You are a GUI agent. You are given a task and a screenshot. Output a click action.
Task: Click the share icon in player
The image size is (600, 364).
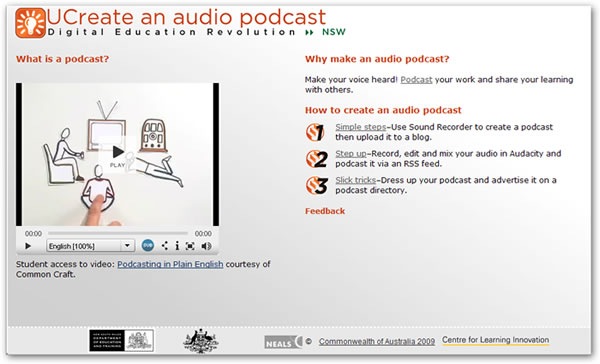[165, 246]
